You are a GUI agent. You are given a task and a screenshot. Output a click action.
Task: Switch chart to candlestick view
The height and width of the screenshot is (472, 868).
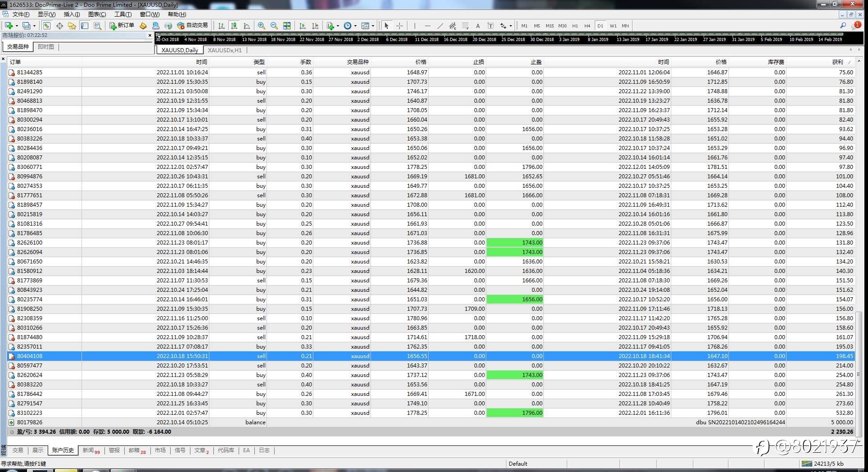tap(234, 26)
